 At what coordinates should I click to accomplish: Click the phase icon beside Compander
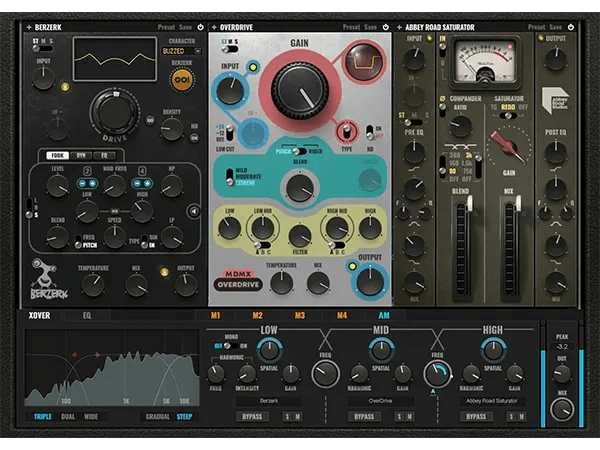click(x=443, y=98)
